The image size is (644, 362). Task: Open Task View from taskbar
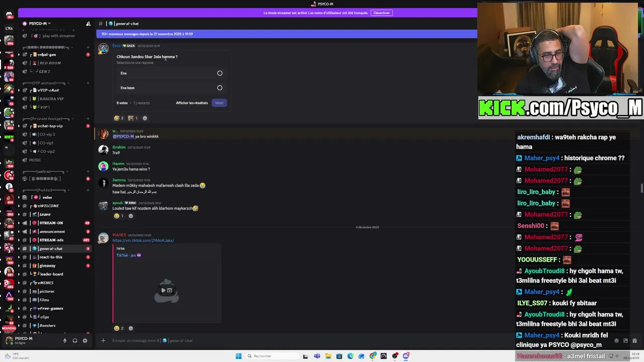305,356
